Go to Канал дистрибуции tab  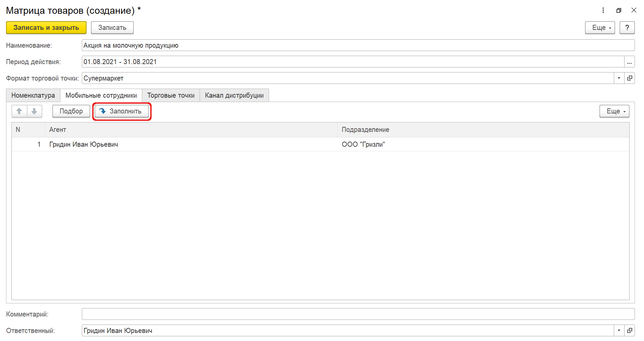pos(234,95)
